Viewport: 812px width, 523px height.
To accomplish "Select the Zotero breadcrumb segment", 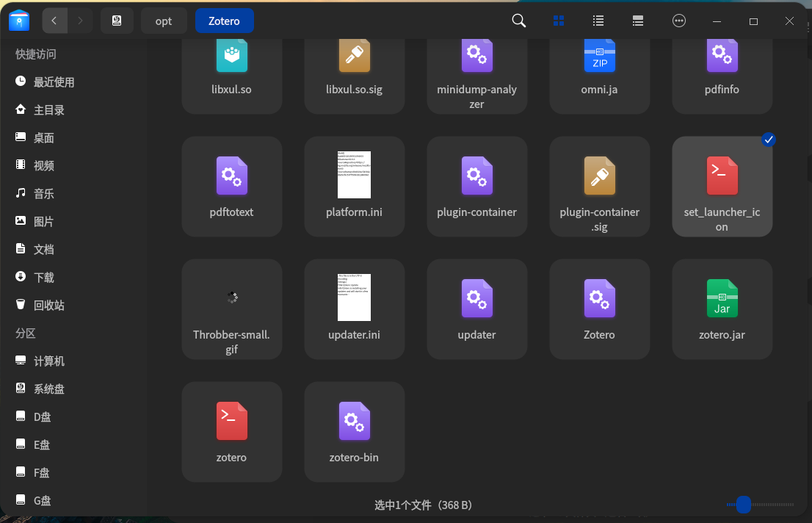I will (224, 21).
